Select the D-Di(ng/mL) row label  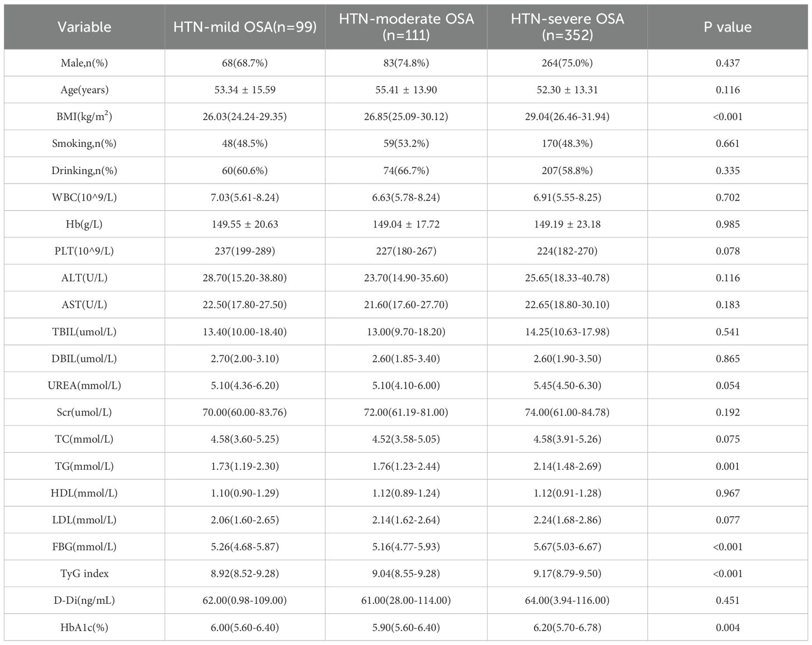click(85, 601)
